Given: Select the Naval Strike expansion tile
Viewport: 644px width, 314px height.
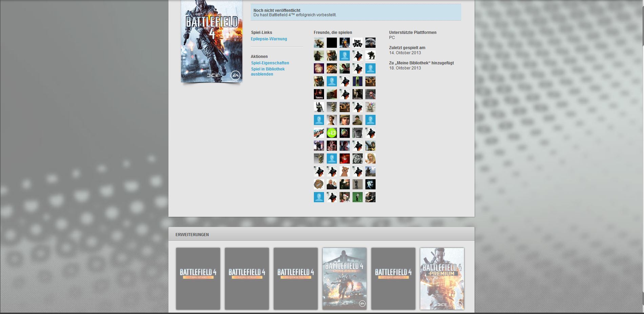Looking at the screenshot, I should coord(247,278).
